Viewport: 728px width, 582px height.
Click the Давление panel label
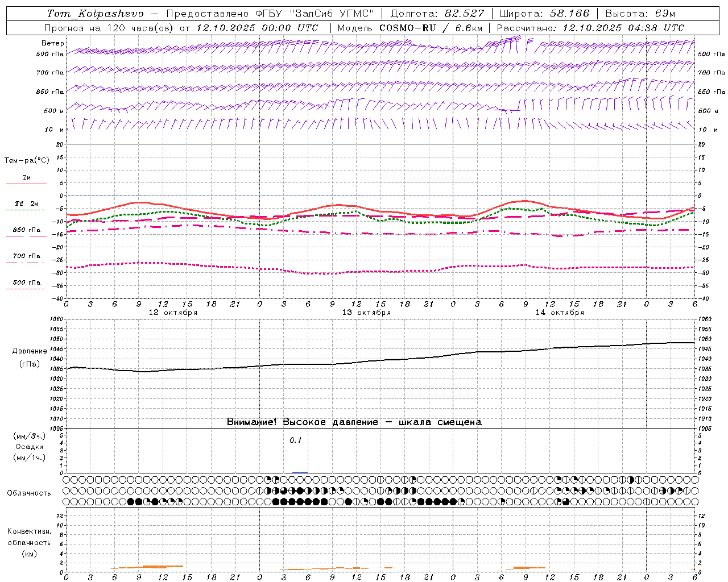30,351
